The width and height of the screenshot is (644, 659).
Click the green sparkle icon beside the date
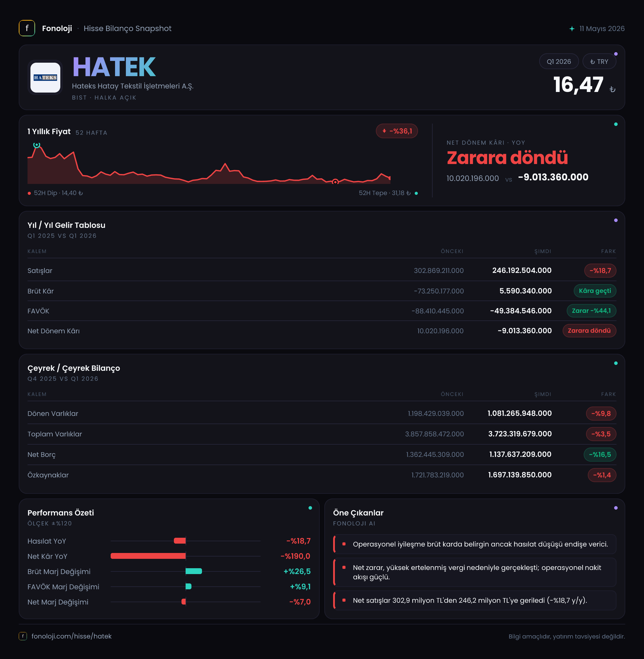click(x=572, y=29)
